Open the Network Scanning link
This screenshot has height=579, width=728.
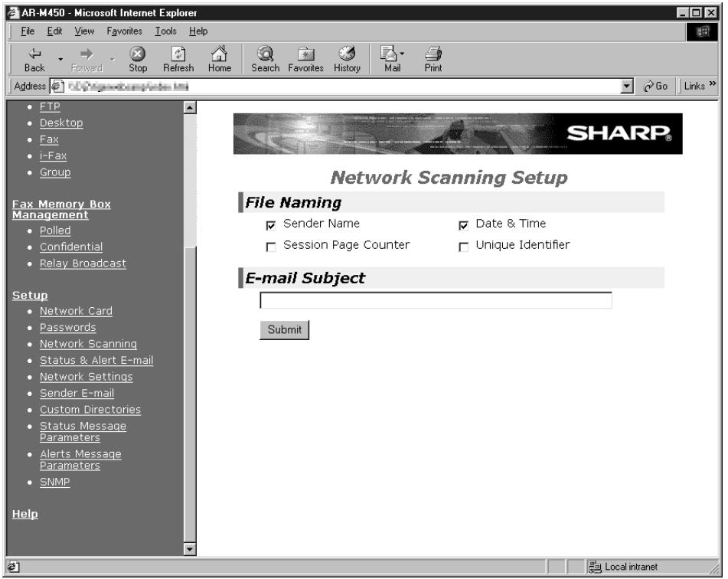coord(88,344)
